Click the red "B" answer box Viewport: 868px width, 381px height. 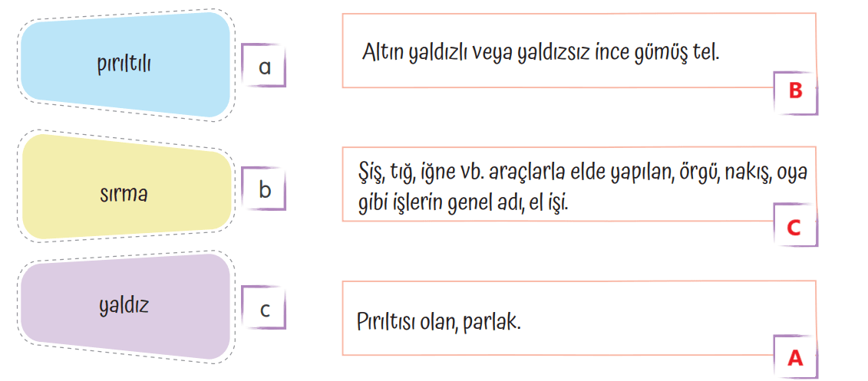(x=795, y=91)
